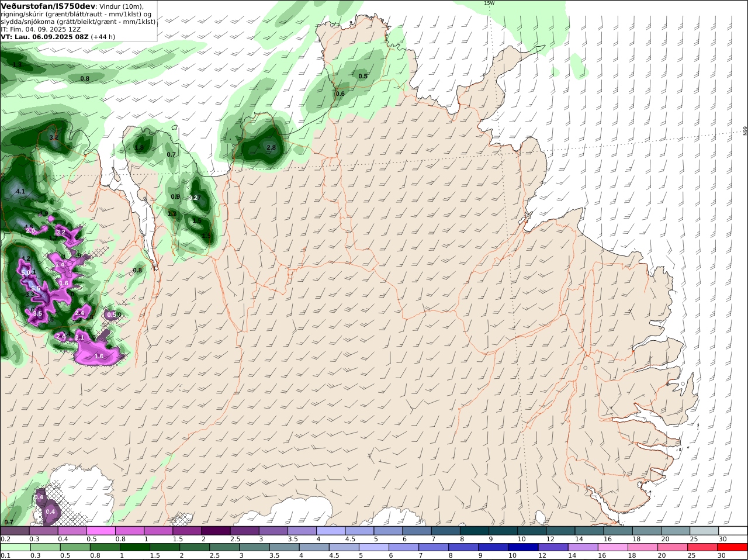
Task: Click the white 2.1 snowfall value
Action: (x=80, y=338)
